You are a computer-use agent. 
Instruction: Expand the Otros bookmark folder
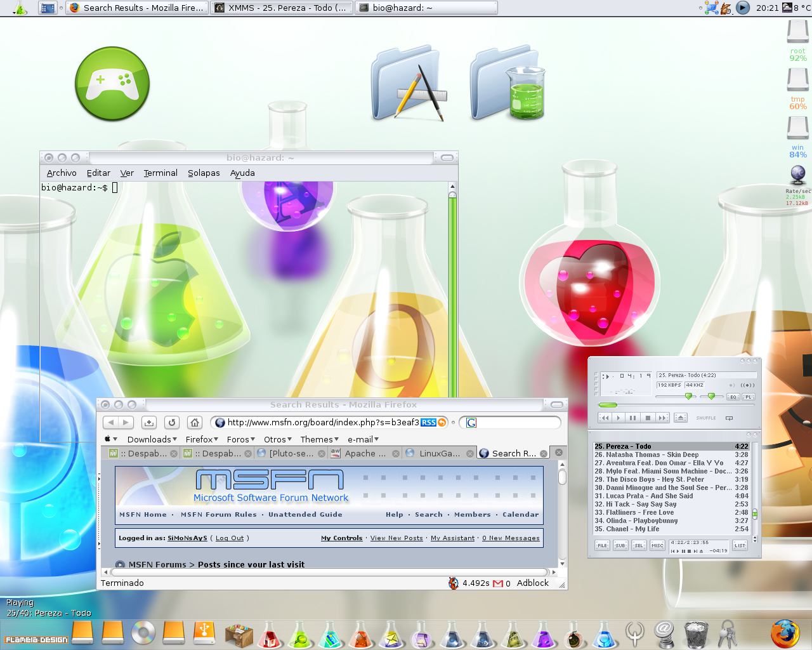[x=278, y=439]
